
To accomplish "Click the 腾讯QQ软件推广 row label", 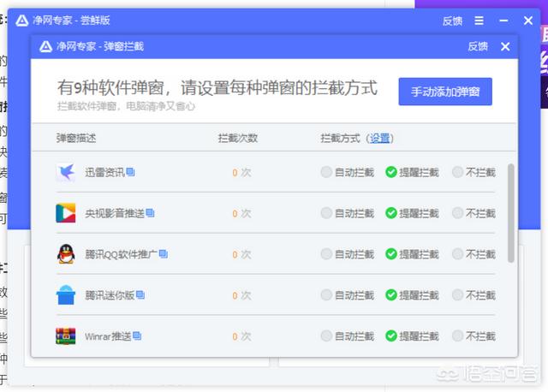I will point(122,254).
